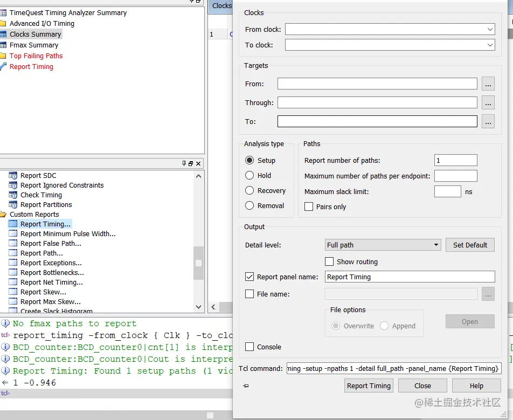Click the Report number of paths field
513x420 pixels.
coord(455,160)
